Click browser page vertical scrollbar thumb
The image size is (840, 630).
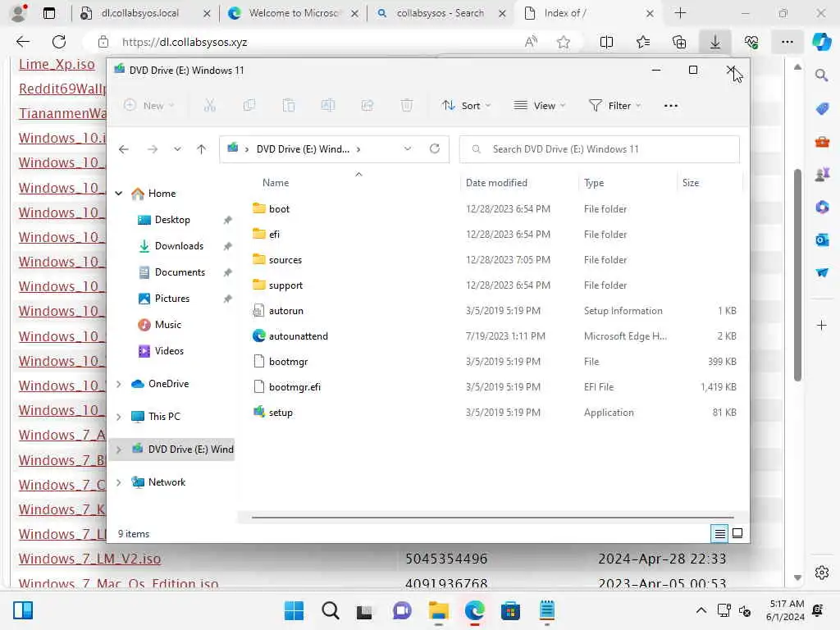click(797, 275)
